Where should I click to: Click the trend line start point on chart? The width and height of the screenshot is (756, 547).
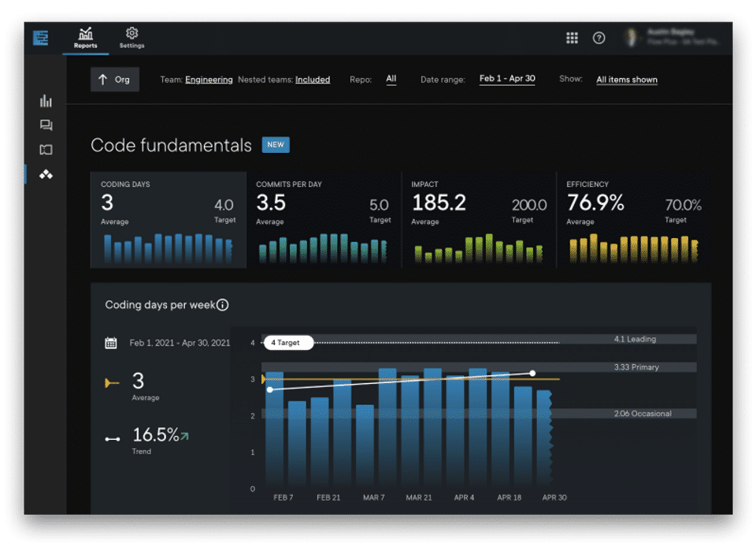point(270,389)
